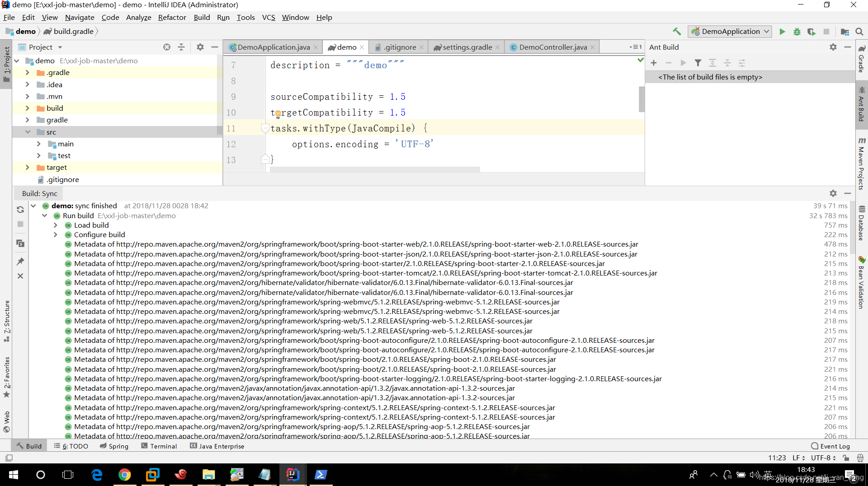Screen dimensions: 868x486
Task: Open the Refactor menu
Action: click(x=172, y=17)
